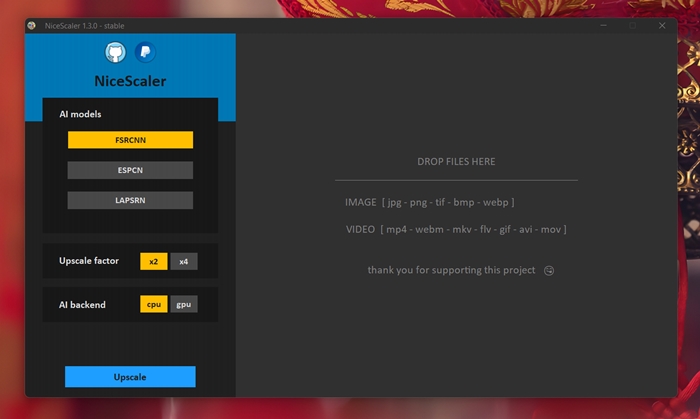Click the AI backend label
Image resolution: width=700 pixels, height=419 pixels.
point(82,305)
